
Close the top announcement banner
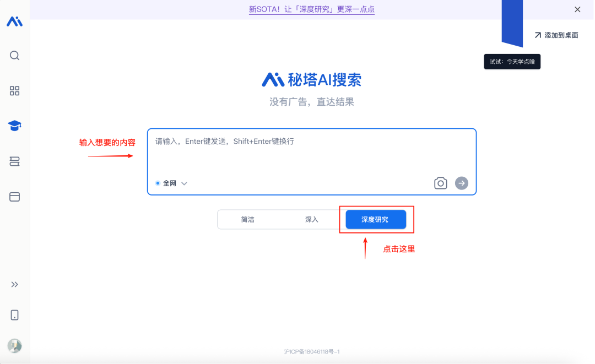[x=577, y=9]
